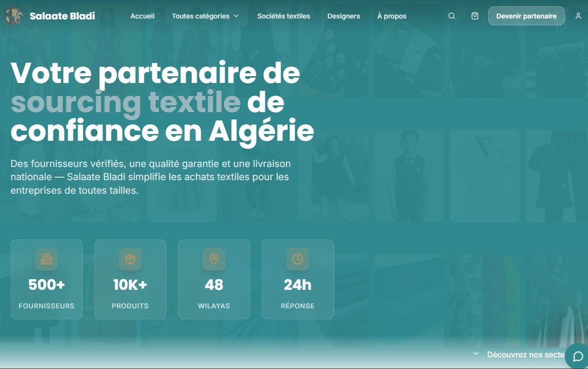
Task: Click chevron beside Découvrez nos secteurs
Action: point(476,354)
